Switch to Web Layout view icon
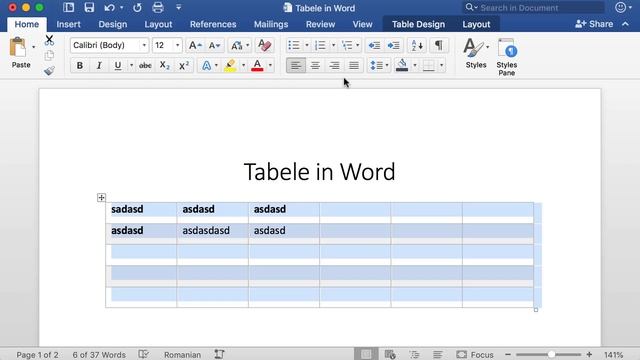This screenshot has width=640, height=360. coord(390,354)
